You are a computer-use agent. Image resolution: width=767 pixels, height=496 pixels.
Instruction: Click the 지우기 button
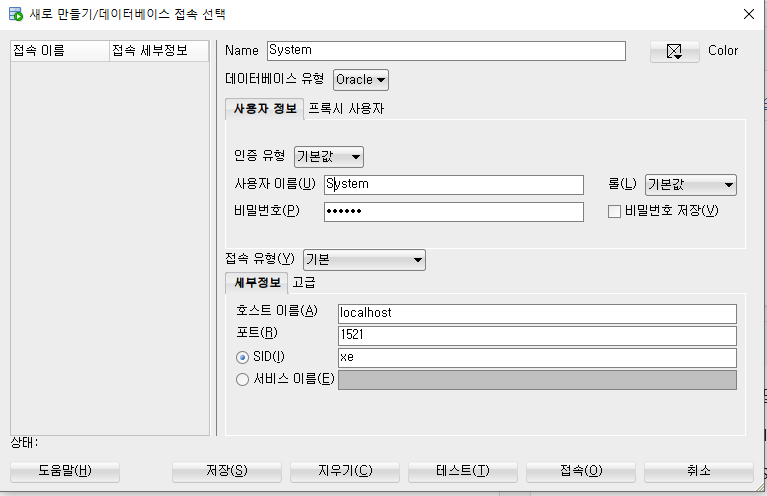click(345, 471)
